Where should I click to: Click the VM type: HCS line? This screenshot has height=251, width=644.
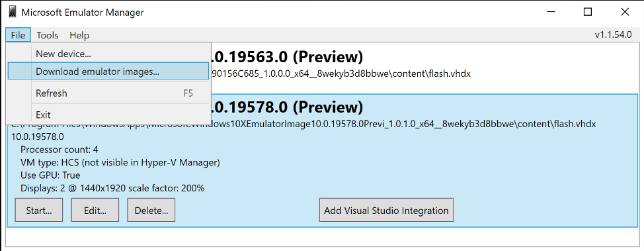click(120, 162)
